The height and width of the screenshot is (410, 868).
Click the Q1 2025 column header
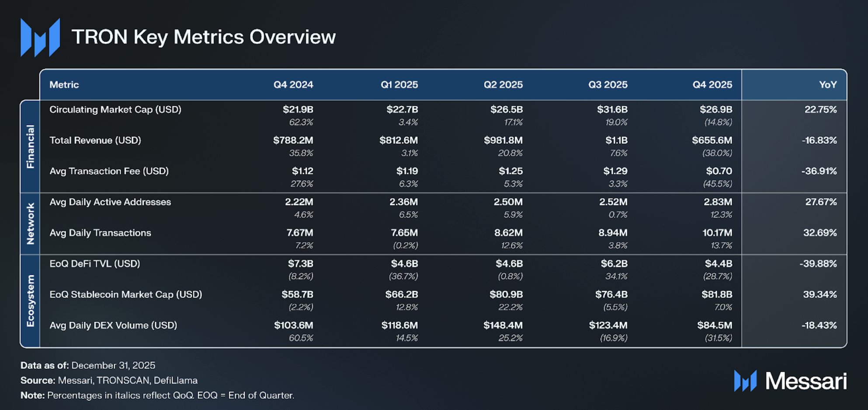click(x=399, y=85)
